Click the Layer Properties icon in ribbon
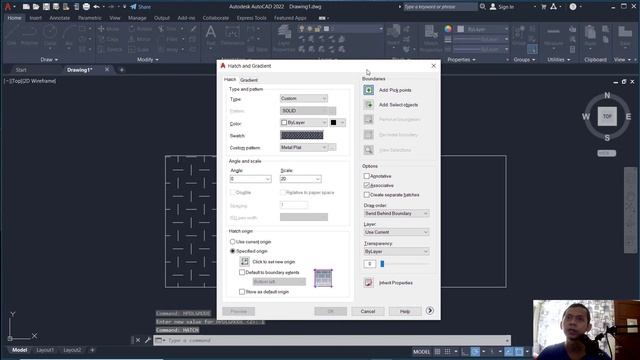The height and width of the screenshot is (360, 640). [x=284, y=32]
